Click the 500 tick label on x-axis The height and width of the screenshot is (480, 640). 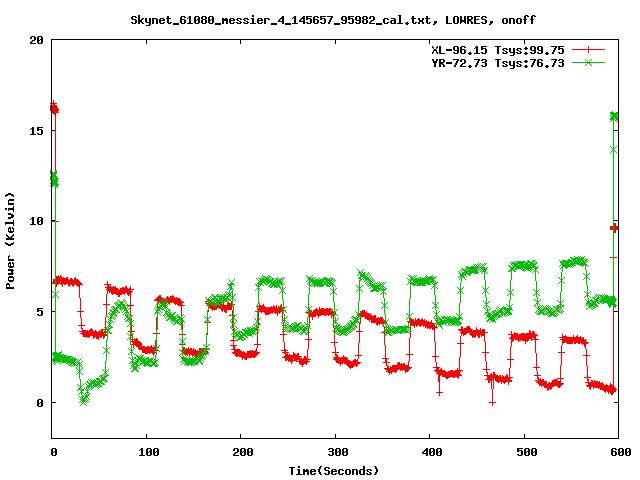524,453
